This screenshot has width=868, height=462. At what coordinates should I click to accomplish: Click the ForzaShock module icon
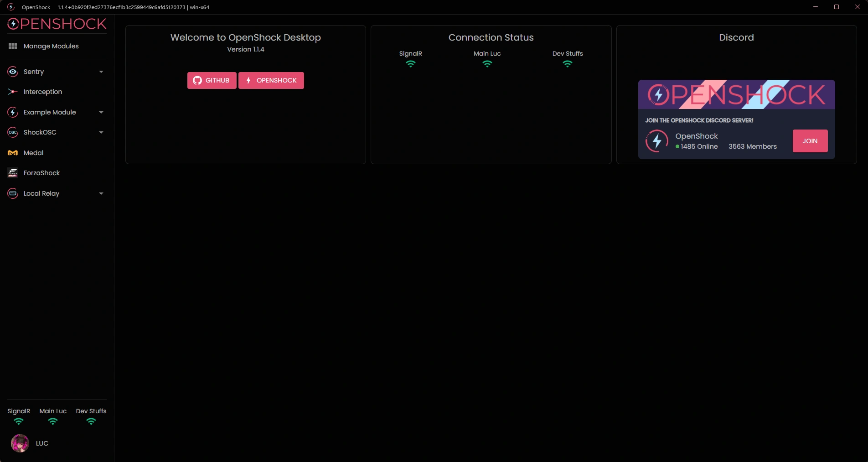click(13, 173)
